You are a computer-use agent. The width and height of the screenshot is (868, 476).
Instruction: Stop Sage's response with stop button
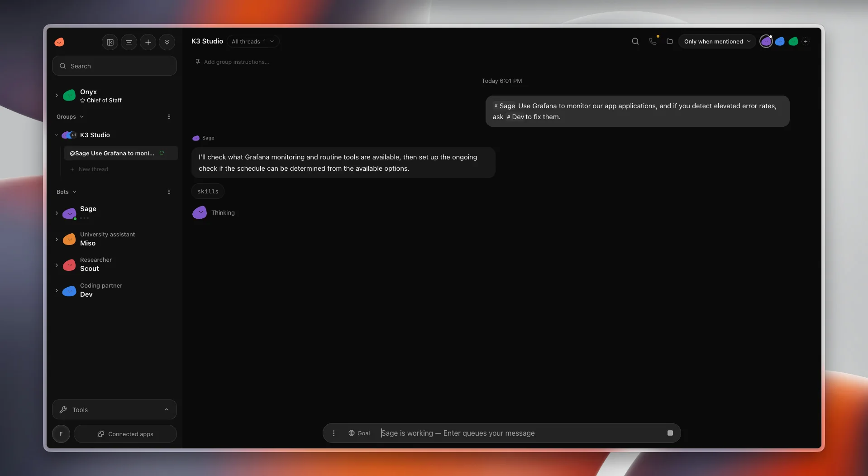[x=670, y=433]
